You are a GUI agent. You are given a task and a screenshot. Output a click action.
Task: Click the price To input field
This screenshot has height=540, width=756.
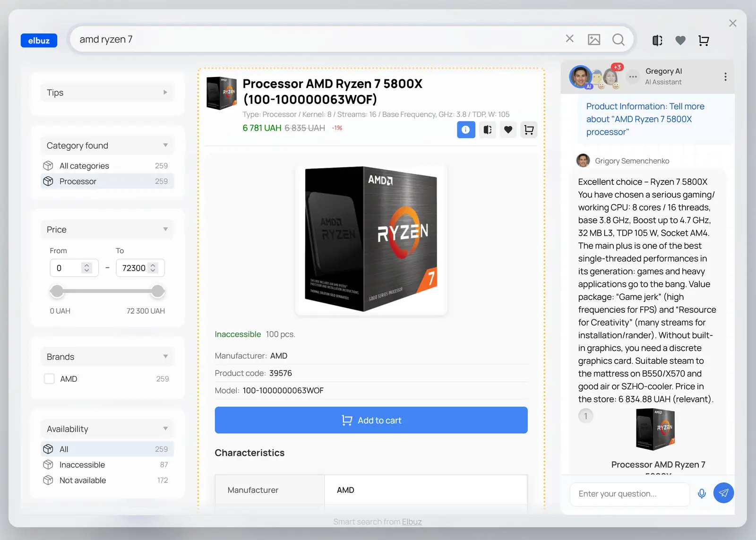(x=140, y=268)
